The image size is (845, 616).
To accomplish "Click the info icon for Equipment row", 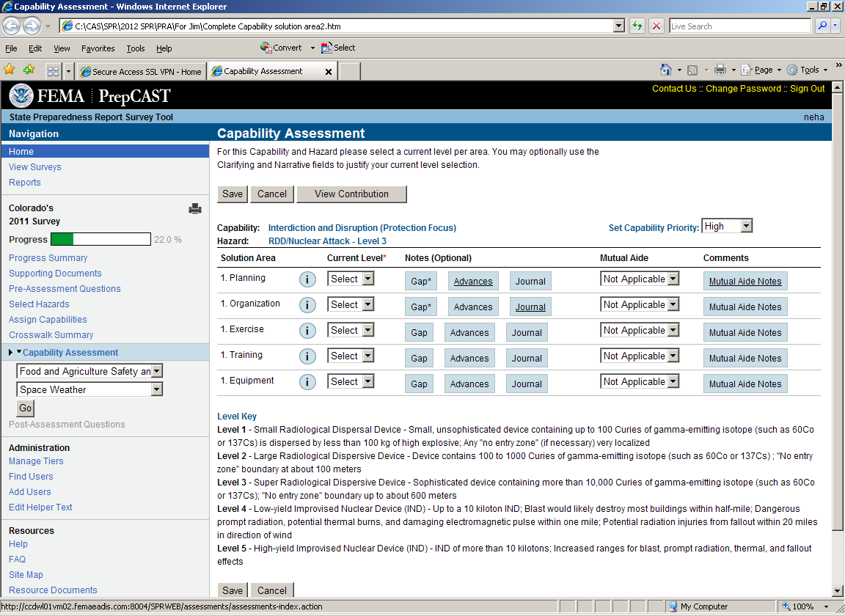I will point(308,382).
